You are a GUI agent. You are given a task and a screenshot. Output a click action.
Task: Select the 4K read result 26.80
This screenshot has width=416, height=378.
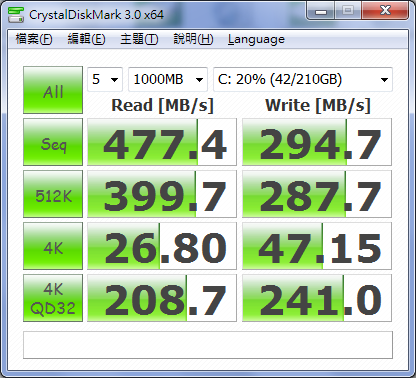click(x=162, y=246)
